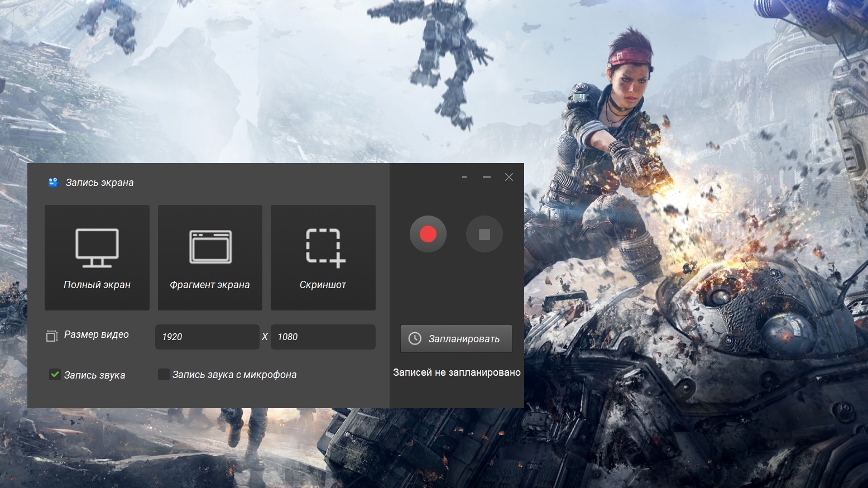This screenshot has width=868, height=488.
Task: Focus the video height field showing 1080
Action: coord(323,337)
